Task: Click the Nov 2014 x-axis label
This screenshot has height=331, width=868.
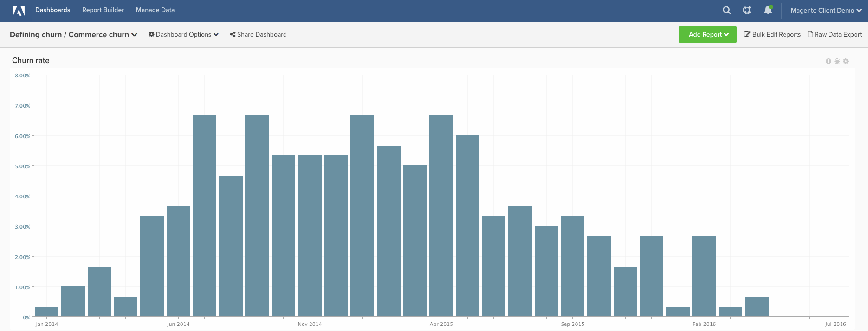Action: pos(310,324)
